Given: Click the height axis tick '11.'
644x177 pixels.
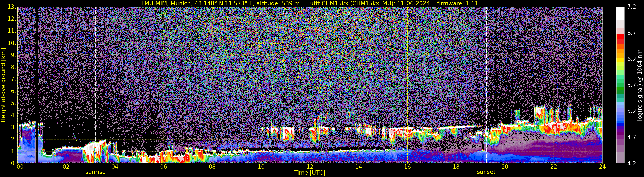Looking at the screenshot, I should tap(12, 31).
